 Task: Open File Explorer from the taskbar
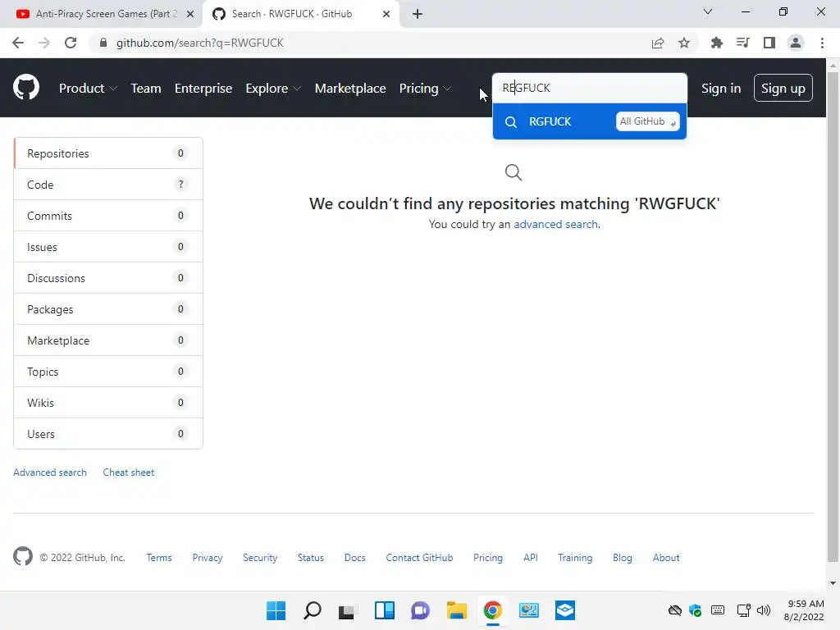click(456, 610)
